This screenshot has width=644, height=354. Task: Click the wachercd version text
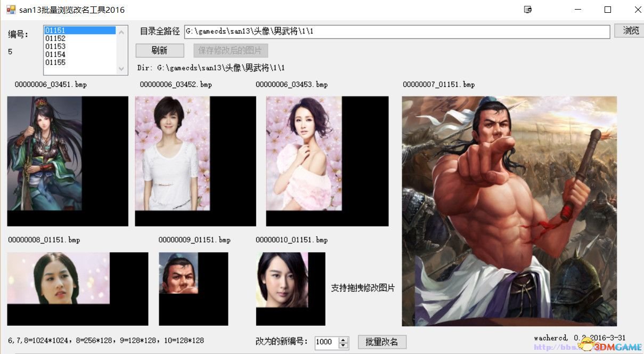[x=580, y=338]
